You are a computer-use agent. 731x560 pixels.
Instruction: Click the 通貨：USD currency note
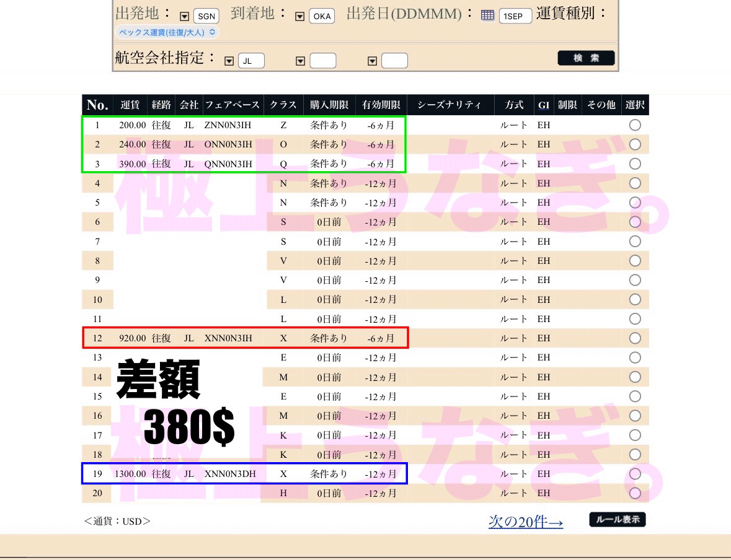click(117, 522)
